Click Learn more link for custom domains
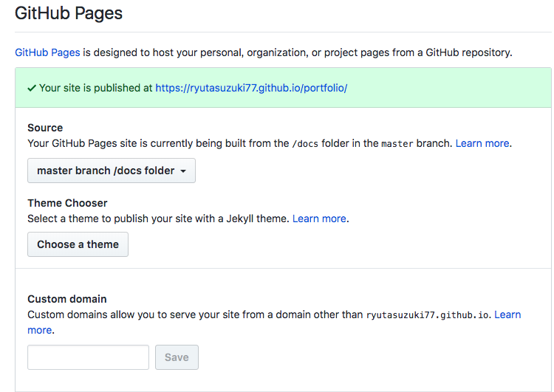Image resolution: width=554 pixels, height=392 pixels. click(x=507, y=314)
